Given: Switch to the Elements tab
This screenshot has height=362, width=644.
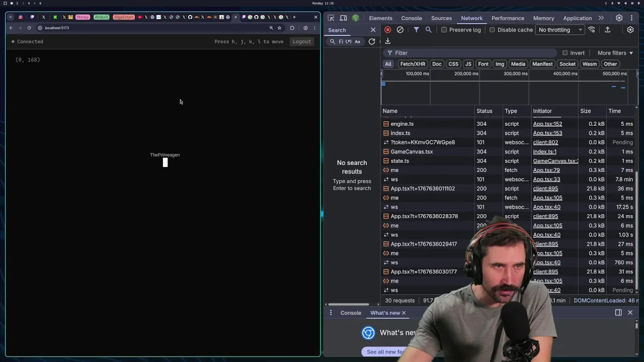Looking at the screenshot, I should (x=380, y=18).
